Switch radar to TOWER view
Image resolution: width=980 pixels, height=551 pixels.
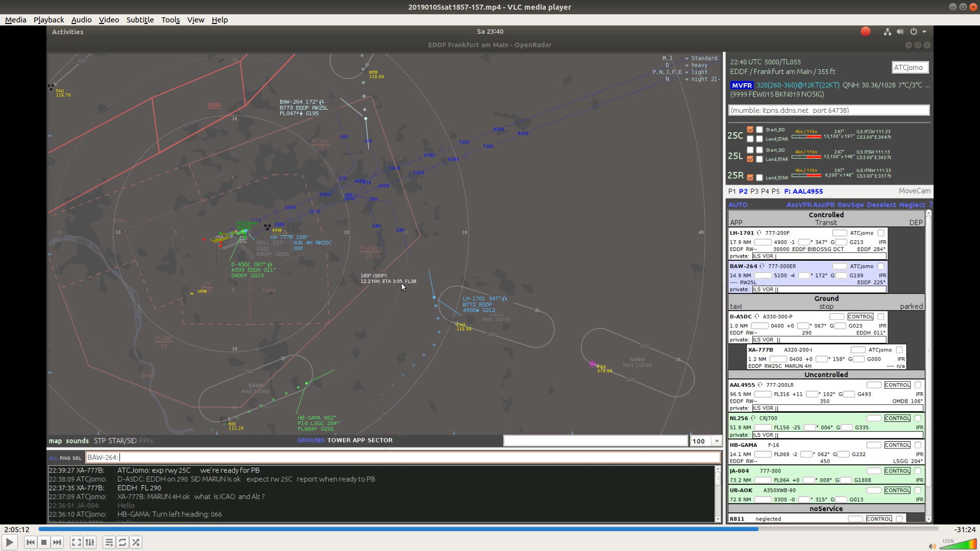(339, 440)
